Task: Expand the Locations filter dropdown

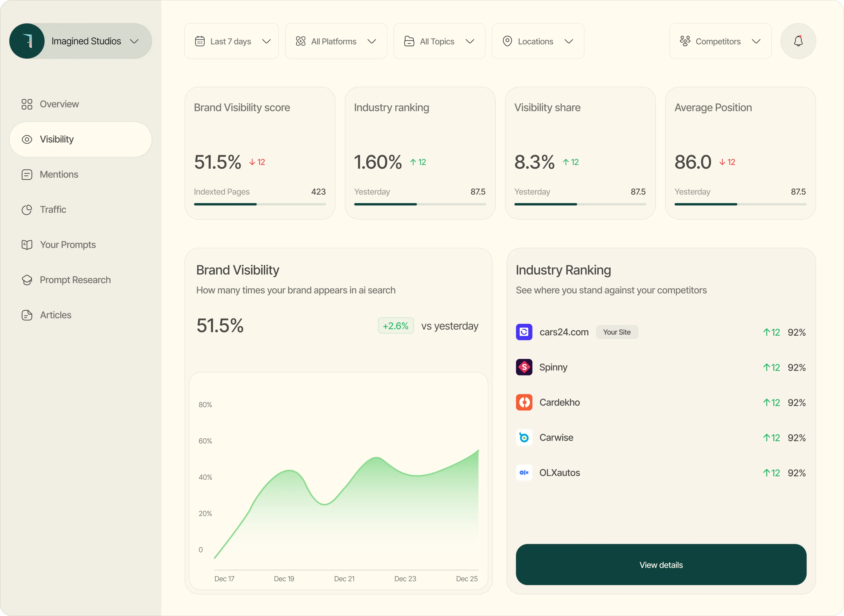Action: pos(538,41)
